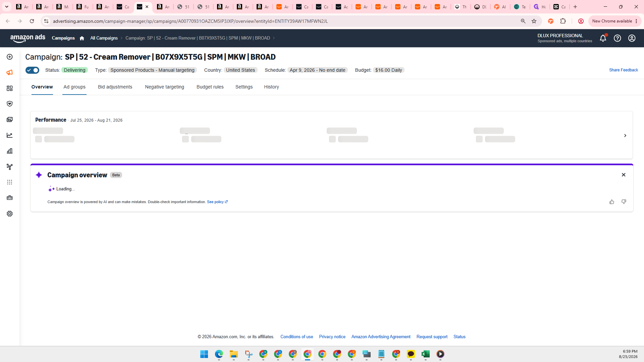This screenshot has width=644, height=362.
Task: Click Campaigns in the top navigation
Action: 63,38
